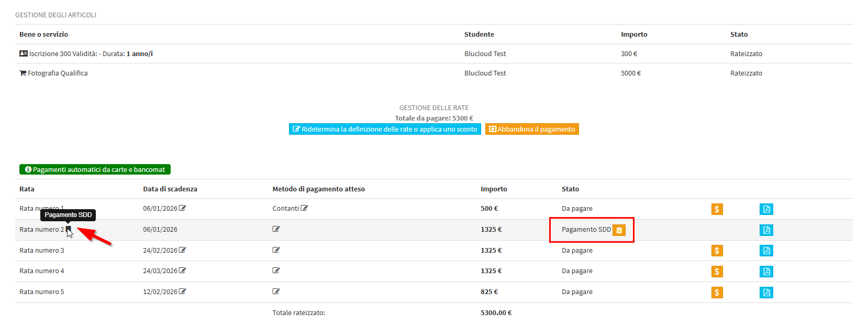This screenshot has width=868, height=324.
Task: Delete the Pagamento SDD with the trash icon
Action: (x=619, y=230)
